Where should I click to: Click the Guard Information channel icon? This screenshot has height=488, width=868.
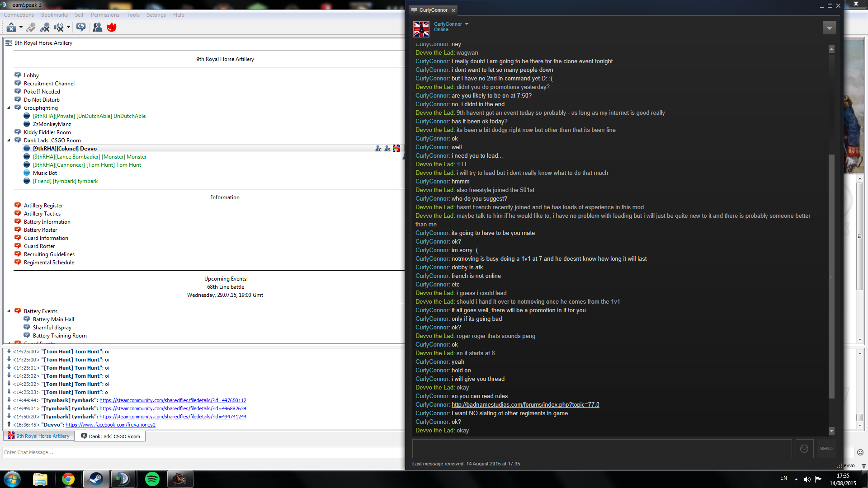(x=18, y=238)
